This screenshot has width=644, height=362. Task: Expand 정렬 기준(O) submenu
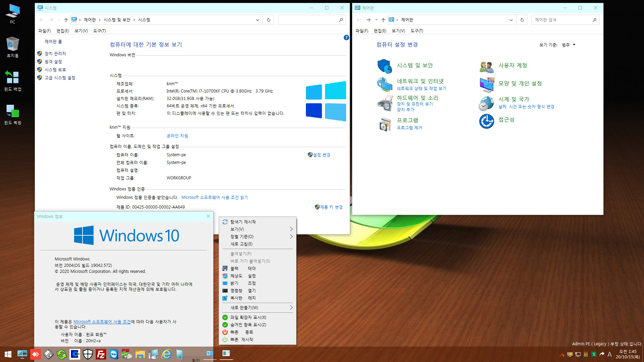point(258,237)
